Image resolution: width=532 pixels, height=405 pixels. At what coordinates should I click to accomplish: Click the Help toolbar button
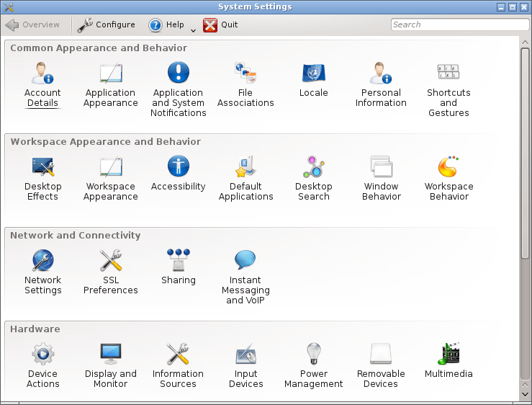click(166, 25)
